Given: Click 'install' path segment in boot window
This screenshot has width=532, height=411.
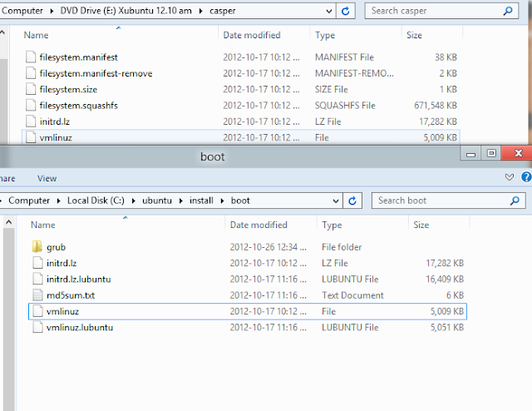Looking at the screenshot, I should coord(201,201).
